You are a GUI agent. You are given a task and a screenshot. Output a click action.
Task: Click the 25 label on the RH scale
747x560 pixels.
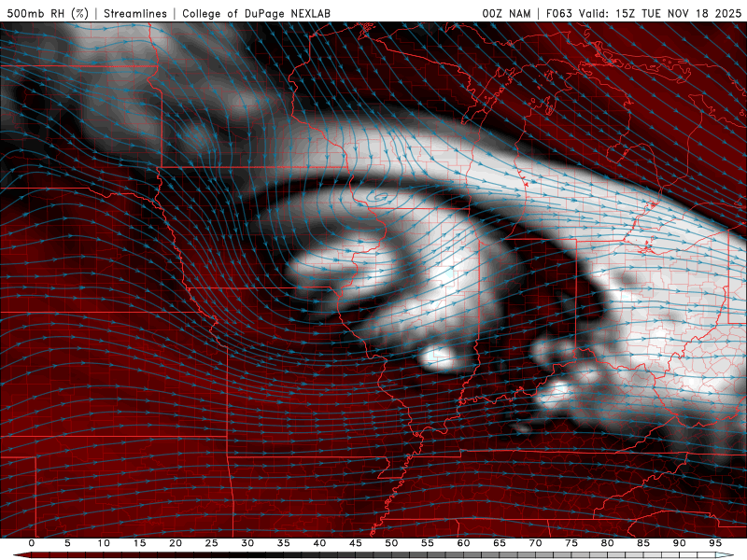coord(211,543)
